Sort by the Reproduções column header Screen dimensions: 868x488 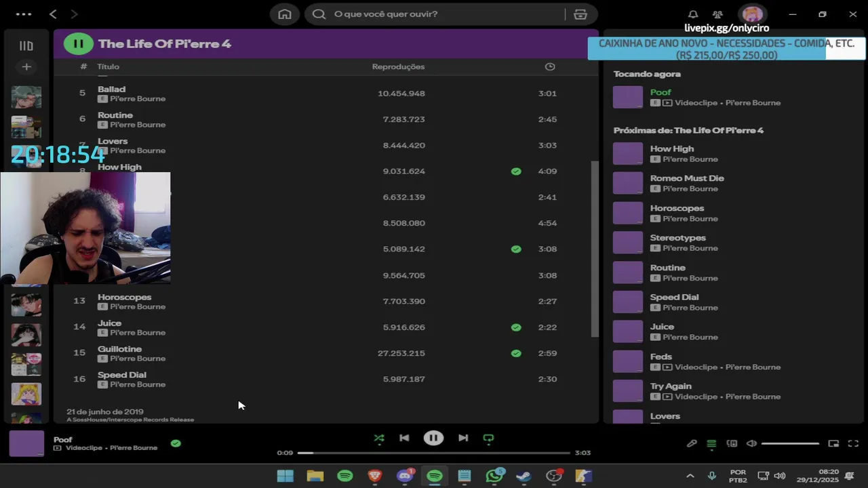click(x=398, y=66)
